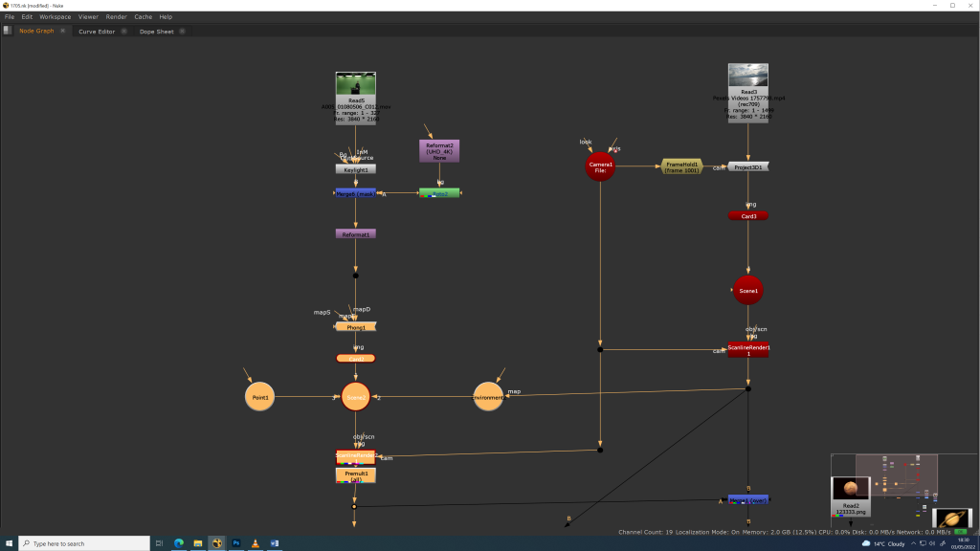980x551 pixels.
Task: Click the Memory usage status text
Action: pyautogui.click(x=781, y=532)
